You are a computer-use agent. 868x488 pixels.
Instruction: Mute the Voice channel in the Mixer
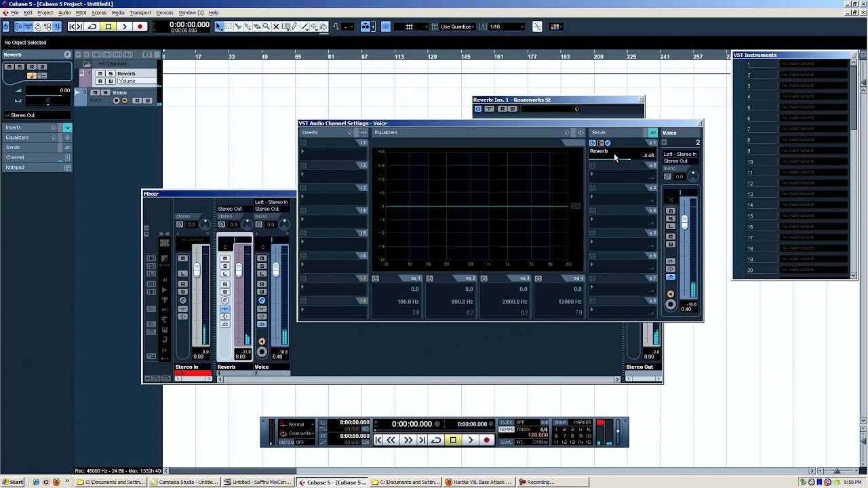(262, 258)
